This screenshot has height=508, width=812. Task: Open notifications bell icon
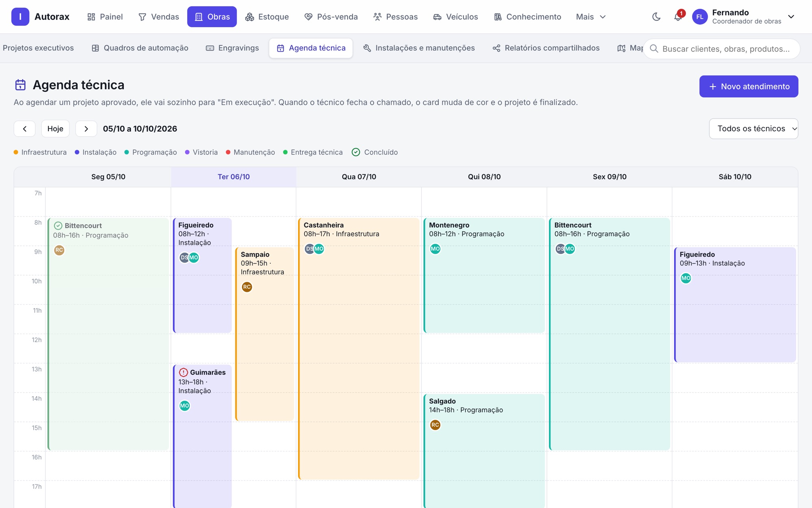tap(678, 17)
